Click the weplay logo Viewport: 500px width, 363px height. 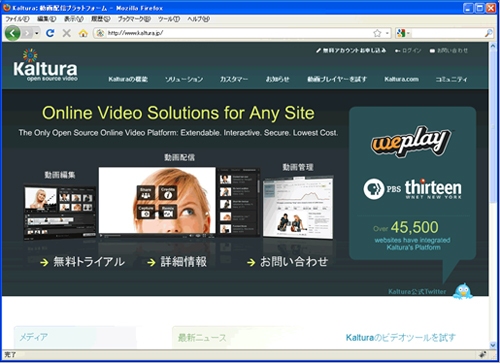(411, 141)
